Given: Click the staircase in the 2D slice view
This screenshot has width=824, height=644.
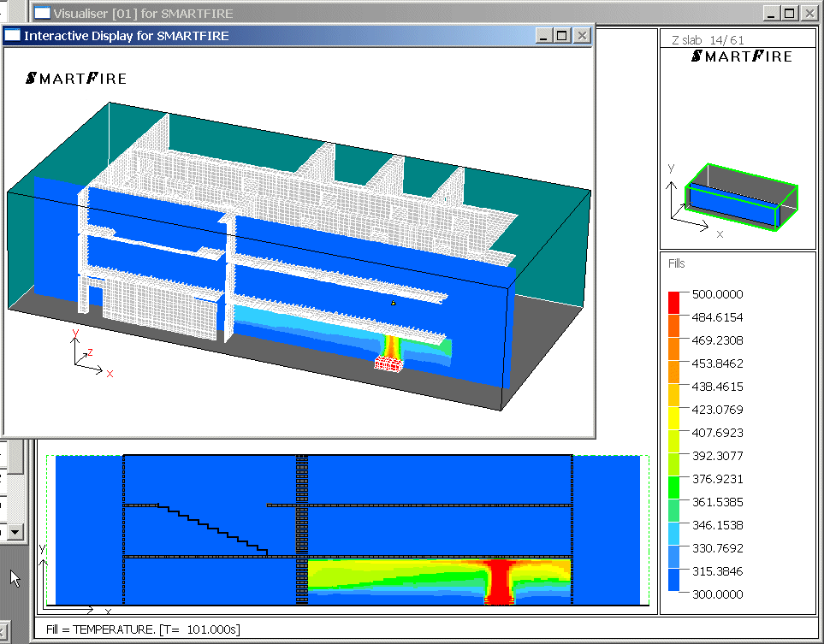Looking at the screenshot, I should coord(213,528).
